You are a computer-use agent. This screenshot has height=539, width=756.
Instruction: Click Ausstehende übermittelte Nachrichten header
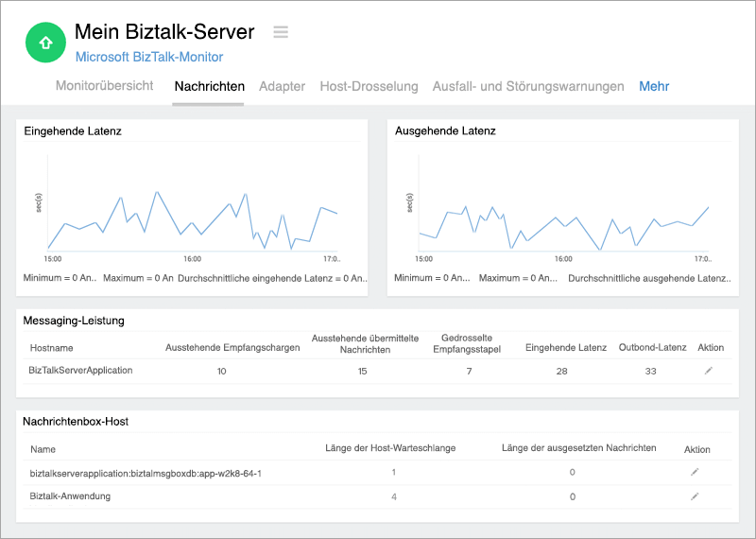point(365,343)
